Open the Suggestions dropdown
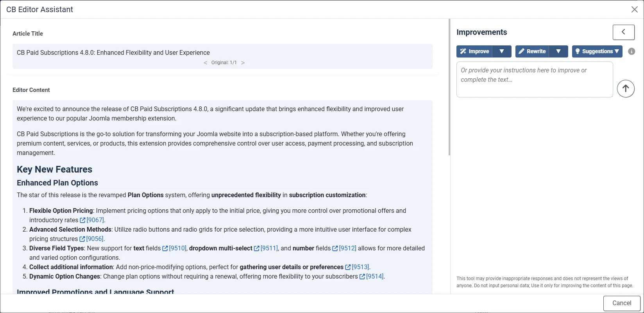This screenshot has width=644, height=313. (597, 51)
